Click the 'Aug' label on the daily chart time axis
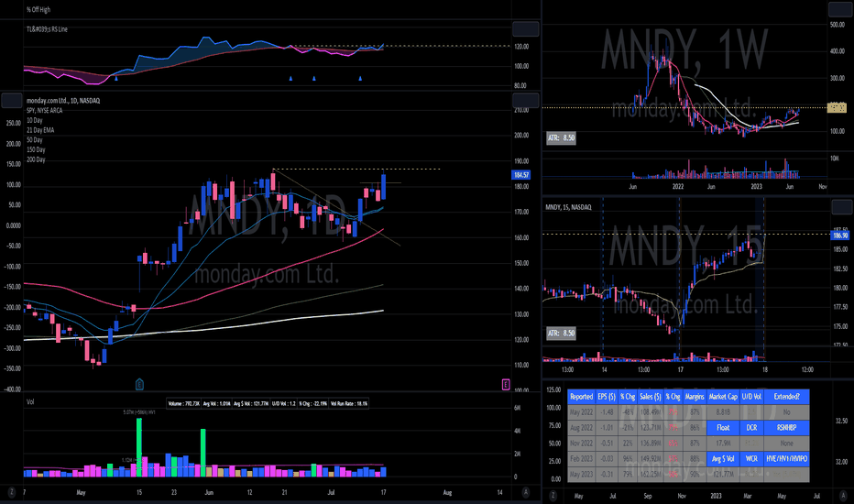 point(447,493)
